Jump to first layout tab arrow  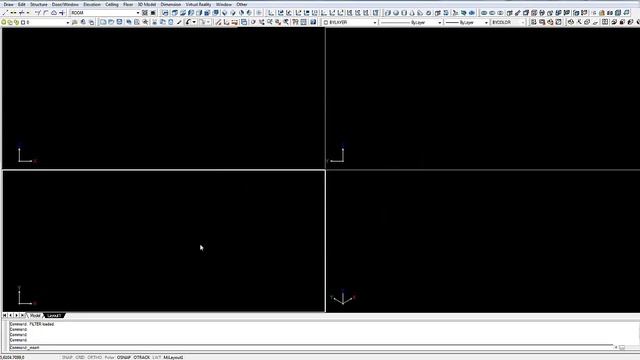pos(5,316)
